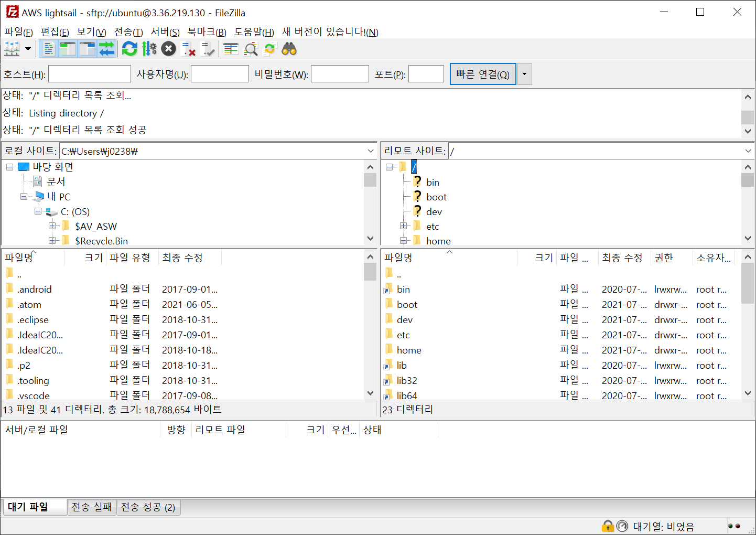
Task: Select the dev folder in remote tree
Action: tap(434, 211)
